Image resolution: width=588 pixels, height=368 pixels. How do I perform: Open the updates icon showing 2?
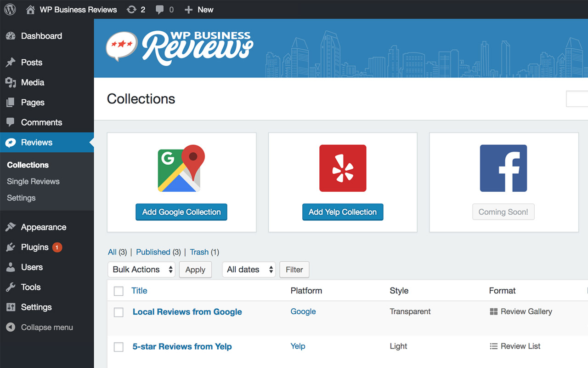click(x=132, y=9)
